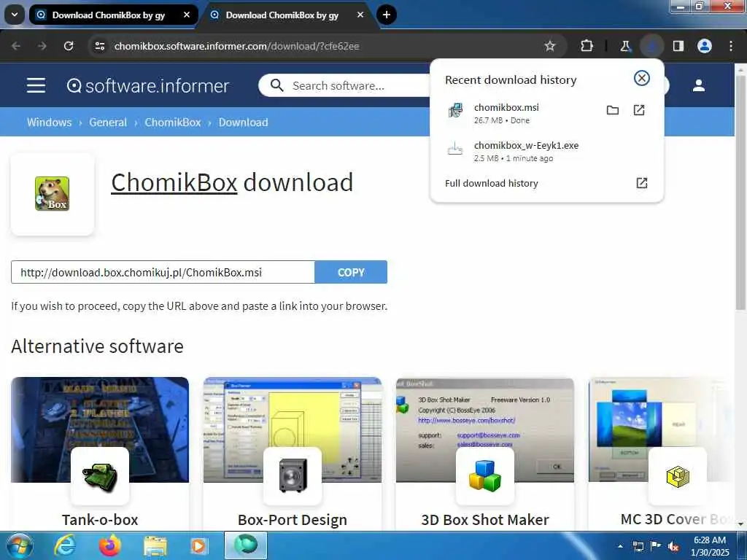Click the page vertical scrollbar thumb
Viewport: 747px width, 560px height.
coord(740,192)
